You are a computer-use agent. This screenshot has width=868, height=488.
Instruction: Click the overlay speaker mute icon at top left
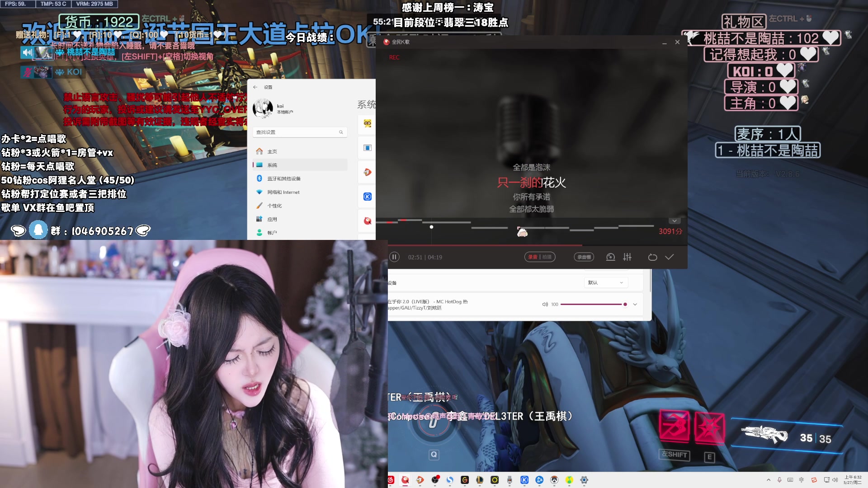(28, 52)
